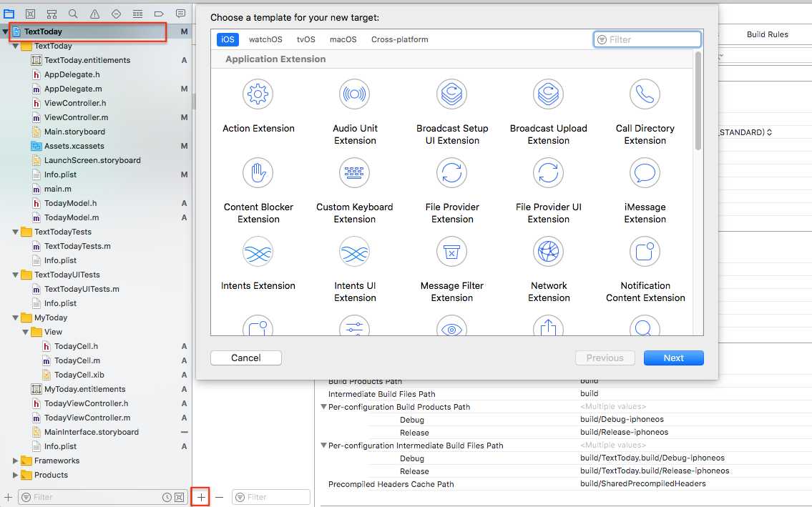This screenshot has height=507, width=812.
Task: Open the Find navigator magnifier icon
Action: (73, 14)
